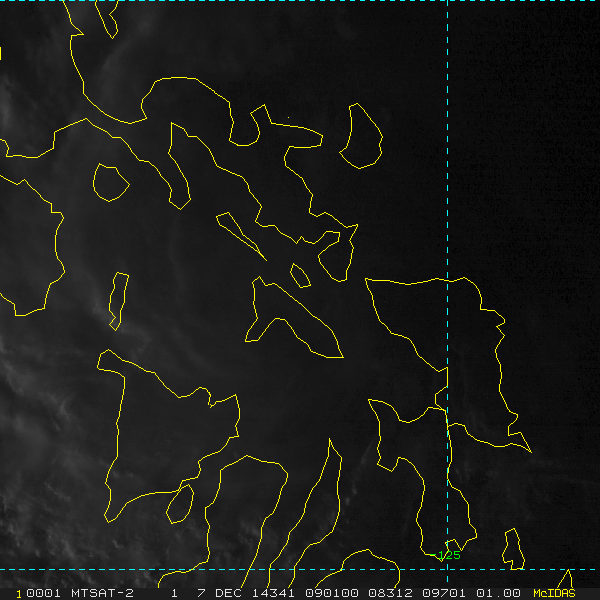The height and width of the screenshot is (600, 600).
Task: Click the cyan grid line intersection near 125
Action: pos(447,569)
